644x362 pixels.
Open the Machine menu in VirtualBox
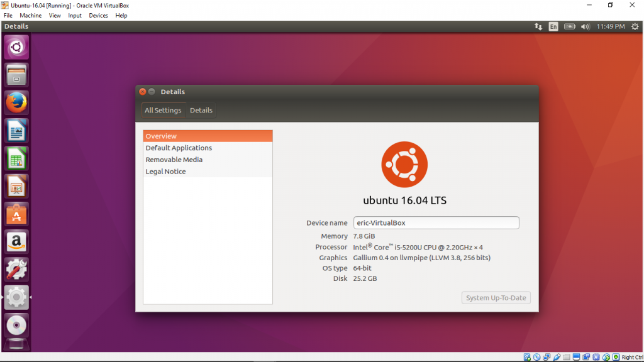click(x=30, y=16)
